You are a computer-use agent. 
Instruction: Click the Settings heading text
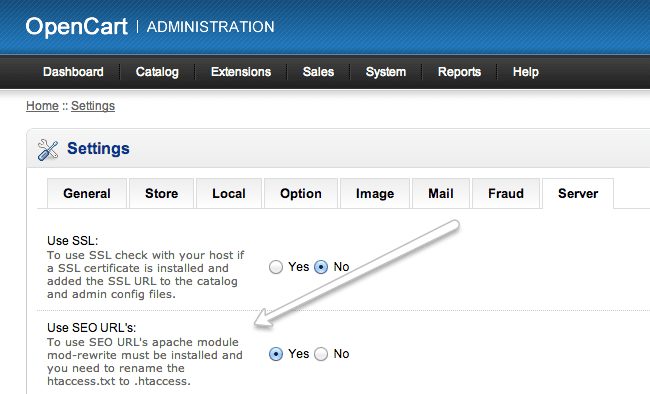[98, 148]
